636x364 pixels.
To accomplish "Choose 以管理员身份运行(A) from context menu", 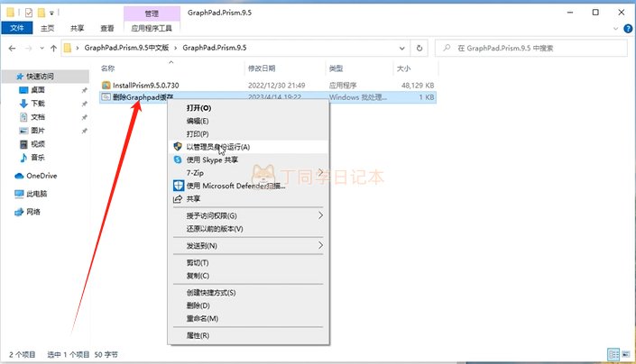I will click(248, 147).
